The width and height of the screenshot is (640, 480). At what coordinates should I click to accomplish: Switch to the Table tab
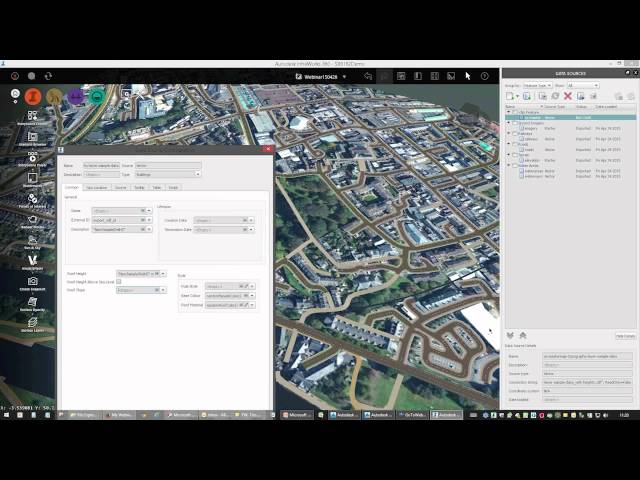tap(157, 188)
